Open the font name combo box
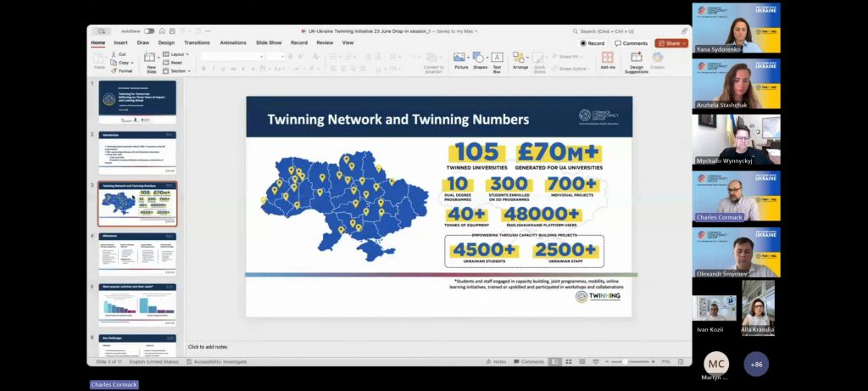The height and width of the screenshot is (391, 868). [x=232, y=57]
